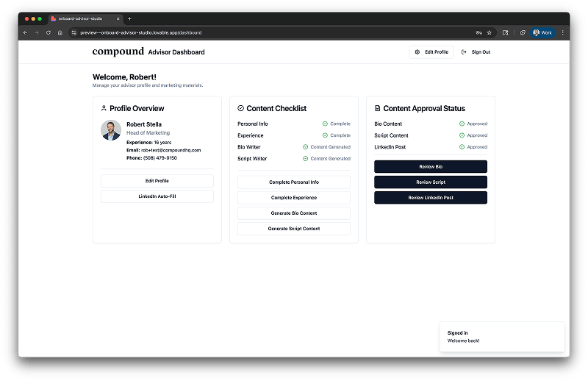588x381 pixels.
Task: Click the Content Approval Status document icon
Action: [x=378, y=108]
